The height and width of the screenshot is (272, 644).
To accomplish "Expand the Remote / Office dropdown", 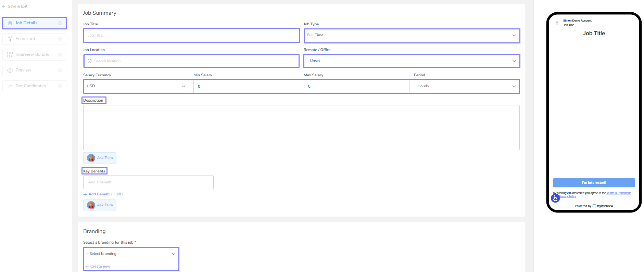I will pos(412,61).
